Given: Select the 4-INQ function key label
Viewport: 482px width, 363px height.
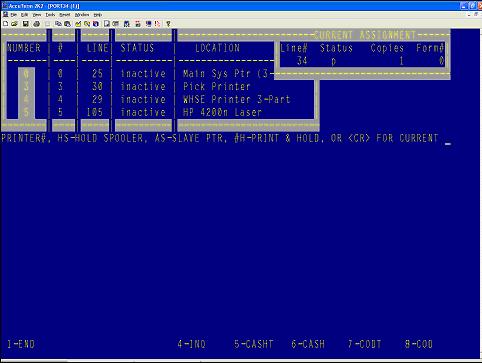Looking at the screenshot, I should click(192, 344).
